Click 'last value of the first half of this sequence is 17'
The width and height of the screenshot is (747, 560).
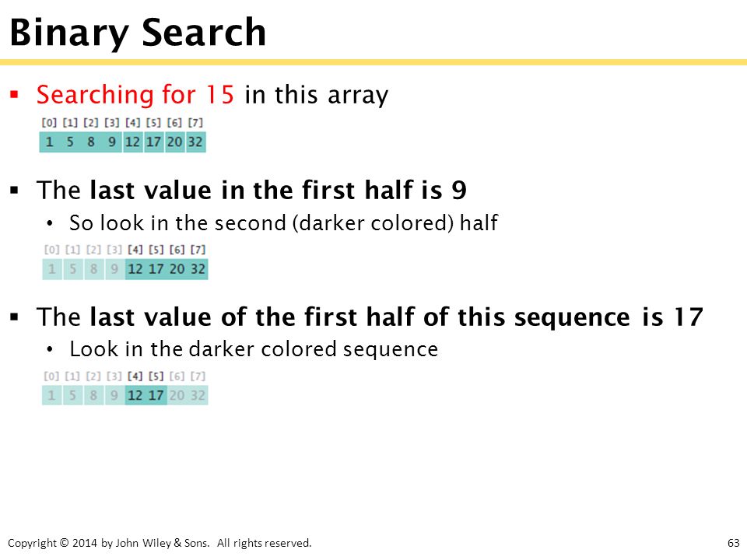(x=396, y=317)
